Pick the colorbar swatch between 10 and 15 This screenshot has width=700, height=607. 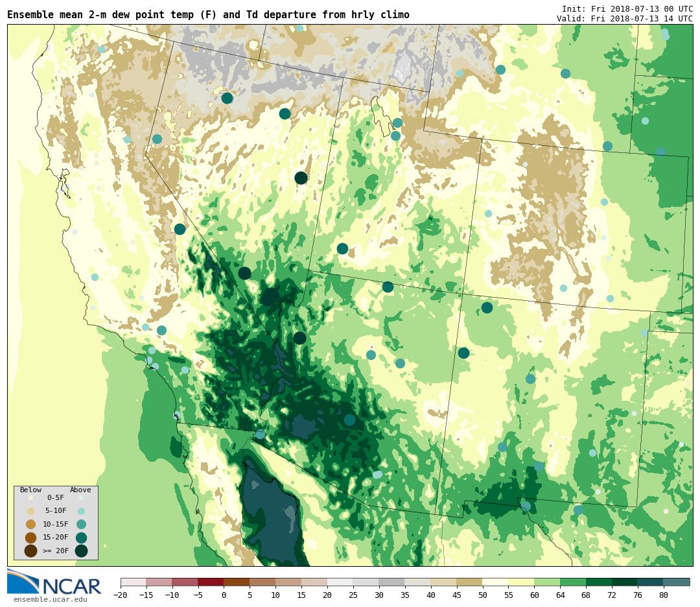coord(289,582)
